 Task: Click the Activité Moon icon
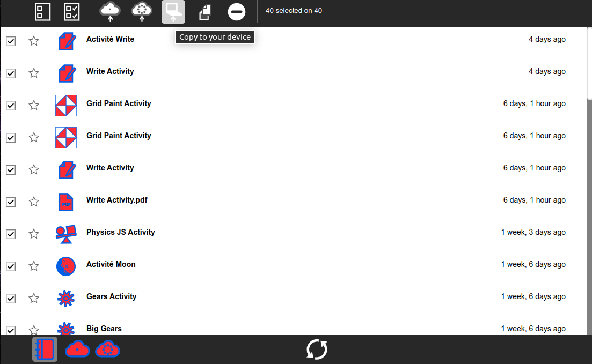click(x=66, y=266)
